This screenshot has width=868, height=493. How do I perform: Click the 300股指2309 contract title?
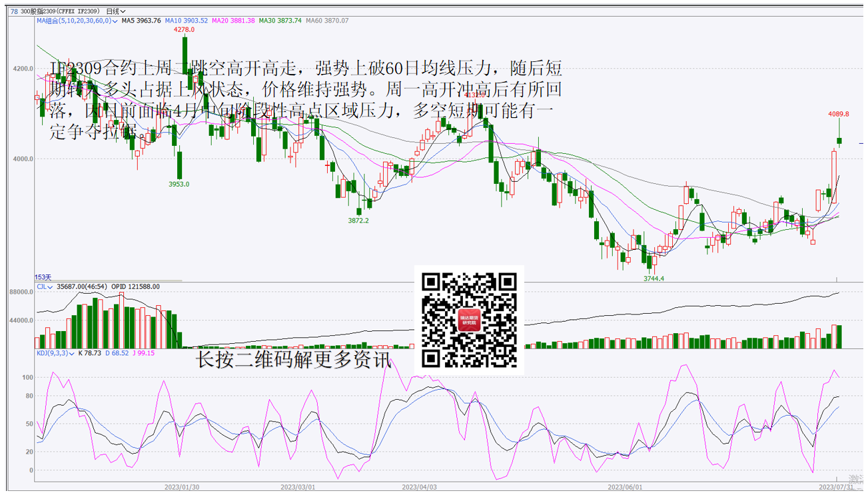click(61, 11)
